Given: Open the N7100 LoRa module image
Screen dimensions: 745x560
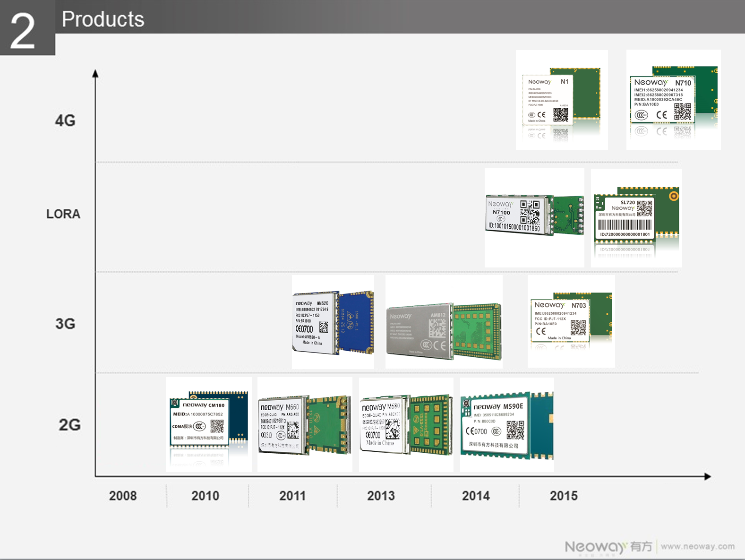Looking at the screenshot, I should (534, 217).
